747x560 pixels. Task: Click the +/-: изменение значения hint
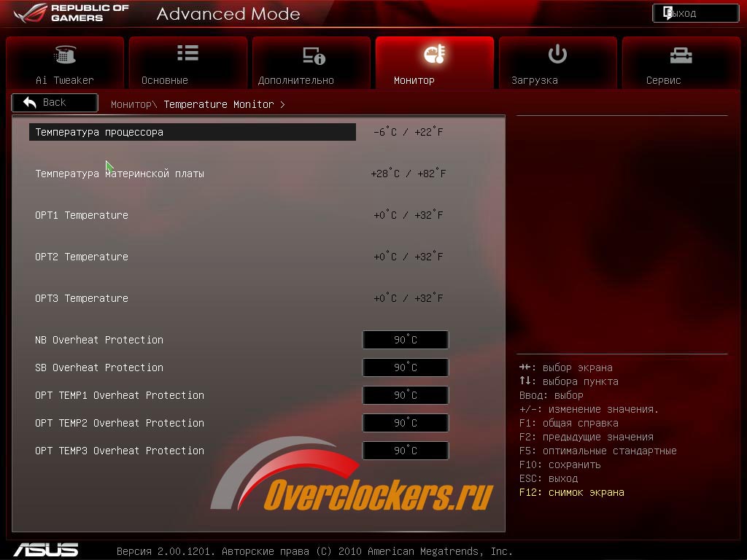point(589,409)
